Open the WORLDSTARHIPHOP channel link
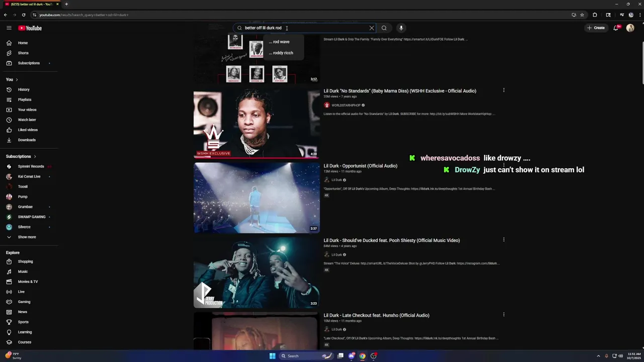 346,105
